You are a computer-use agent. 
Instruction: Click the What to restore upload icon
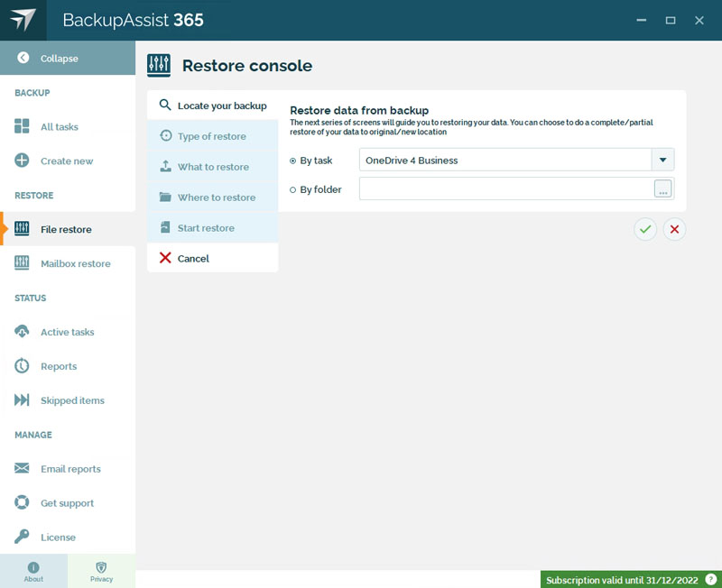coord(166,166)
